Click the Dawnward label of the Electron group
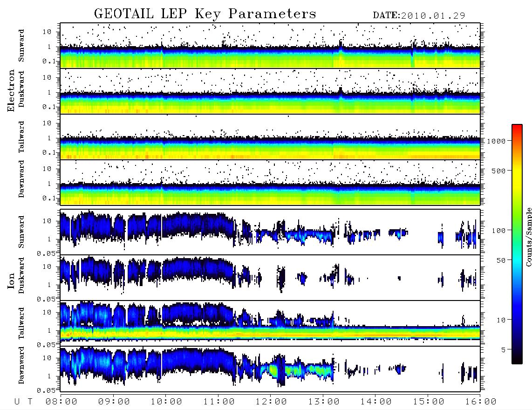The image size is (532, 410). click(21, 179)
